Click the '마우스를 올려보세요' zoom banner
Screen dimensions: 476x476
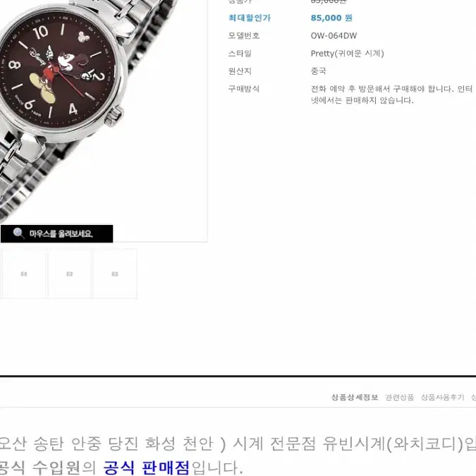tap(57, 233)
